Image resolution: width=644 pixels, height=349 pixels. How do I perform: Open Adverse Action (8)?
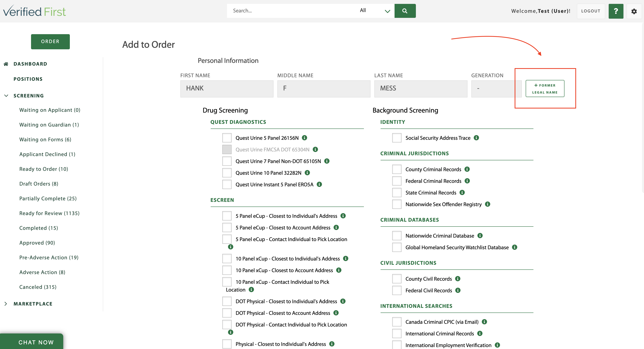pos(42,273)
